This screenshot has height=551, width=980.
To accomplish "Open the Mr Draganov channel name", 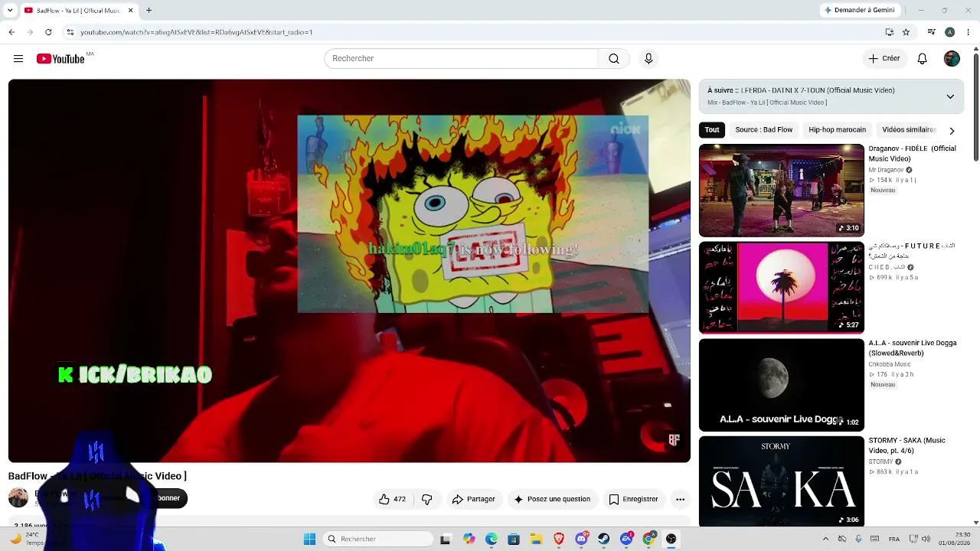I will (887, 170).
